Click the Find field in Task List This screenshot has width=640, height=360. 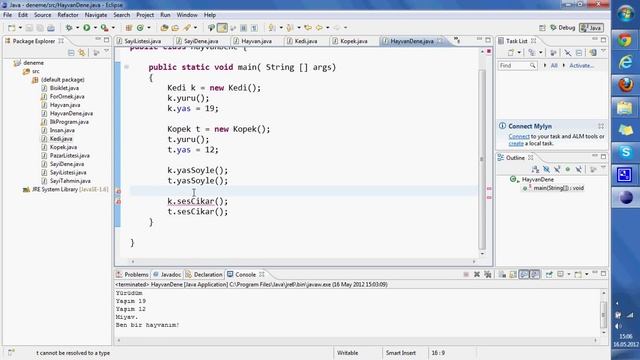point(517,65)
